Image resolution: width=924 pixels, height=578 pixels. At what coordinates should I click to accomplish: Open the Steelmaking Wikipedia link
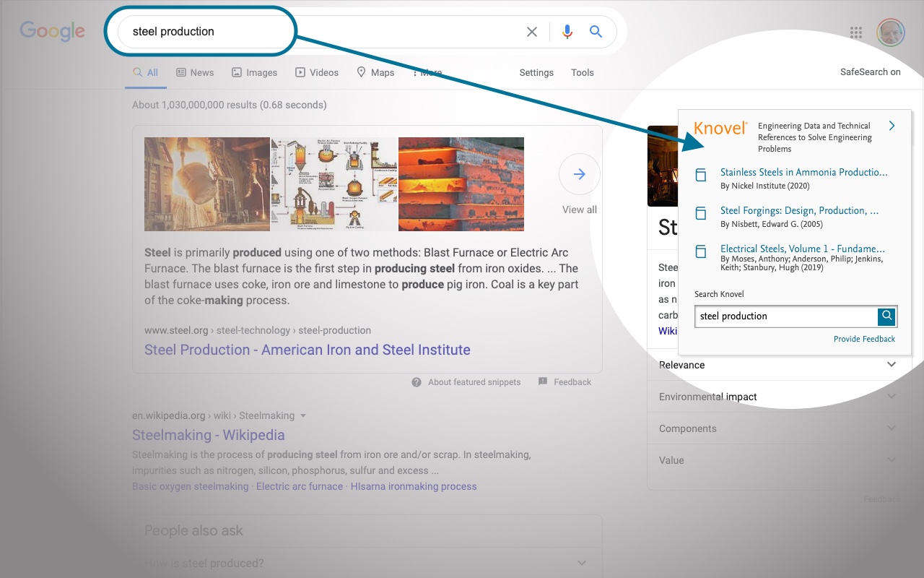click(x=209, y=435)
